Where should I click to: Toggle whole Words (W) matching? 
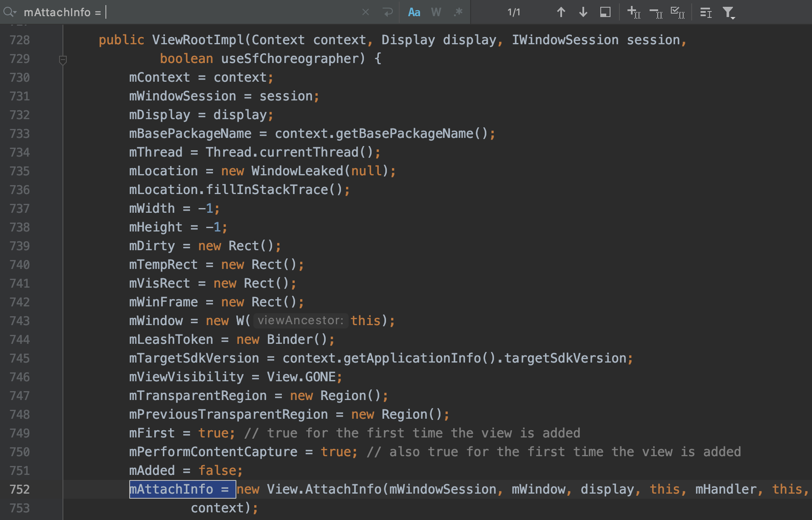tap(436, 12)
